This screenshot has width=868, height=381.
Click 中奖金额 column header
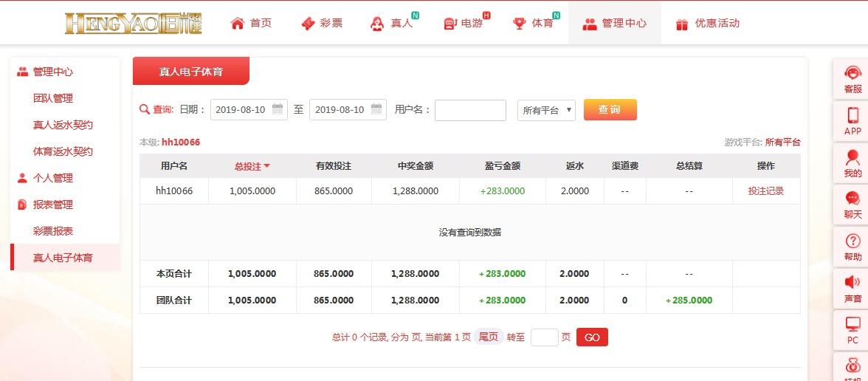[x=415, y=165]
